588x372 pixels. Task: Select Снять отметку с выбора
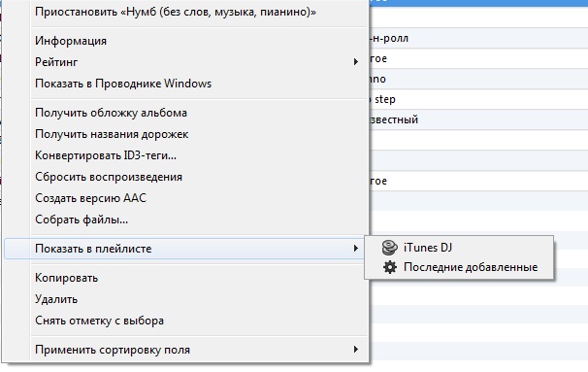coord(99,321)
